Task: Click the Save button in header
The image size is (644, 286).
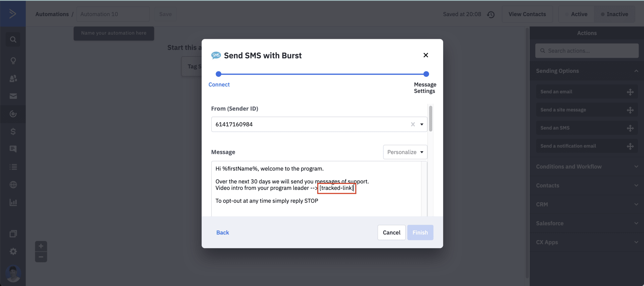Action: (x=165, y=14)
